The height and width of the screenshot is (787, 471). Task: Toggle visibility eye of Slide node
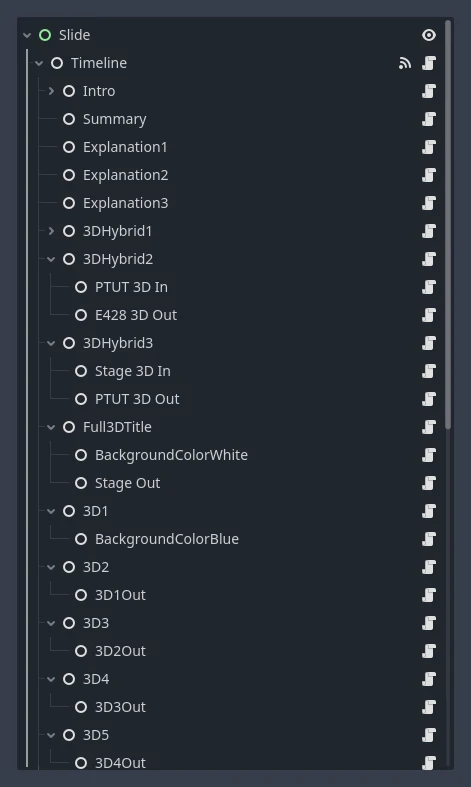pyautogui.click(x=429, y=35)
